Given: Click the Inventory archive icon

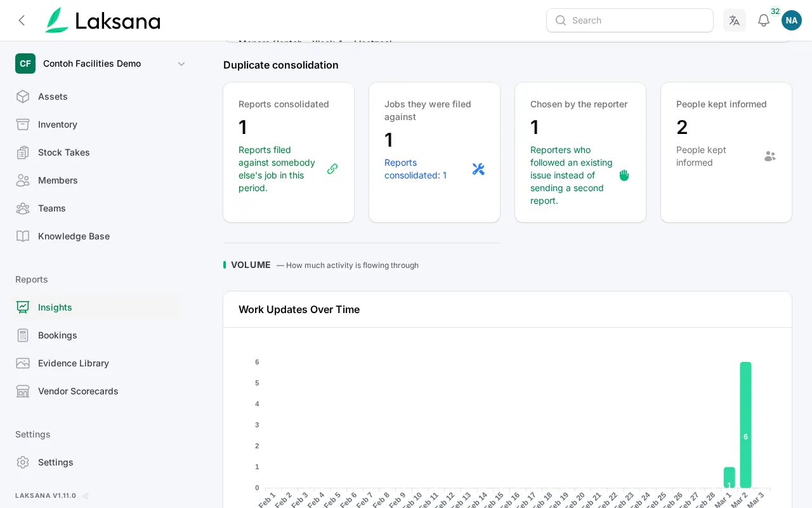Looking at the screenshot, I should 23,124.
